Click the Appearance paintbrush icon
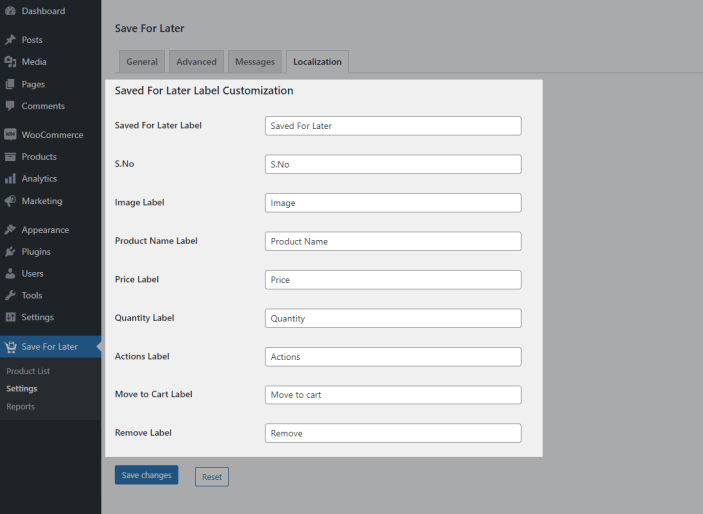 (10, 230)
